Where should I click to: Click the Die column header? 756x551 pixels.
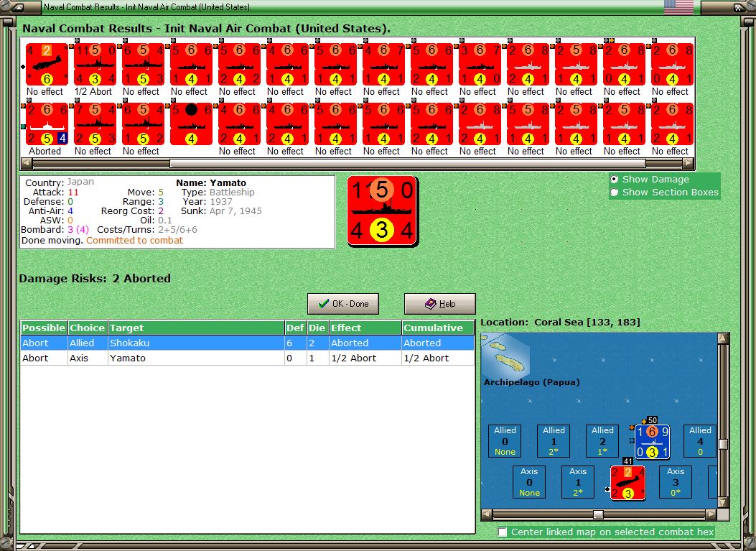[318, 328]
